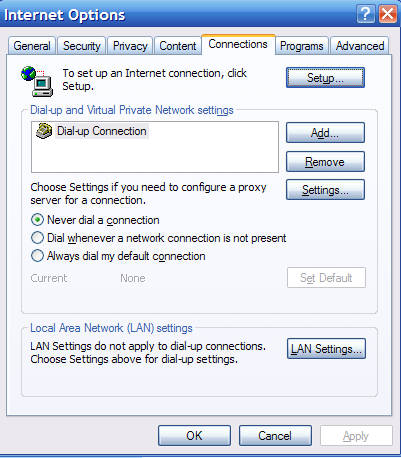
Task: Click the Dial-up Connection telephone icon
Action: pyautogui.click(x=44, y=131)
